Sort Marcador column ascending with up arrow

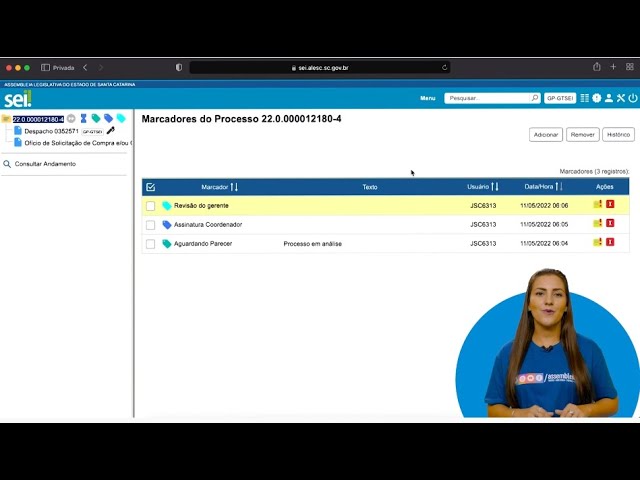(x=232, y=187)
